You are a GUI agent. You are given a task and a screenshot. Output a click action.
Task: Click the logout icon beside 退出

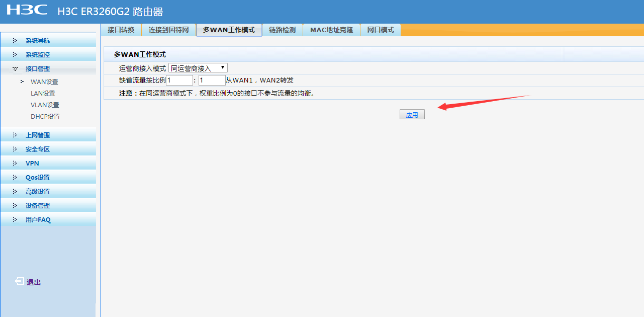[x=19, y=282]
